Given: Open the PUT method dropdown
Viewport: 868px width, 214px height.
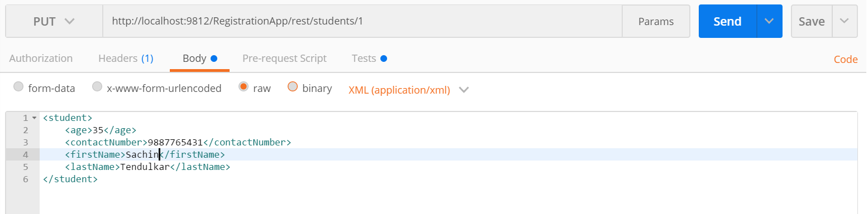Looking at the screenshot, I should (54, 21).
